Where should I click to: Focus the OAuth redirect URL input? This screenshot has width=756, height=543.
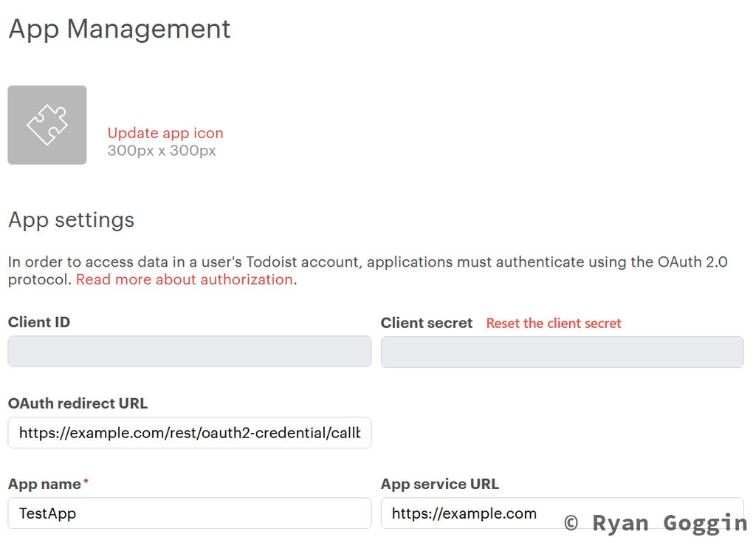pos(189,433)
